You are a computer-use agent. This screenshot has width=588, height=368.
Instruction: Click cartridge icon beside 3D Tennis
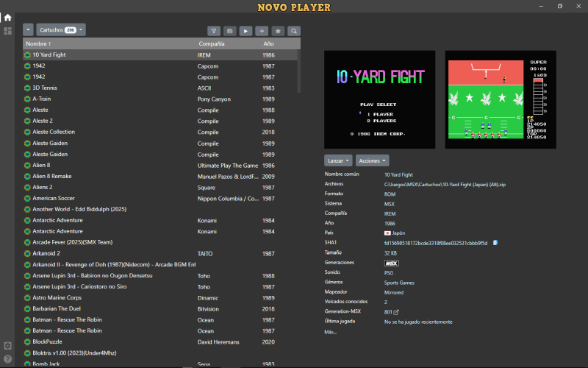(x=27, y=88)
